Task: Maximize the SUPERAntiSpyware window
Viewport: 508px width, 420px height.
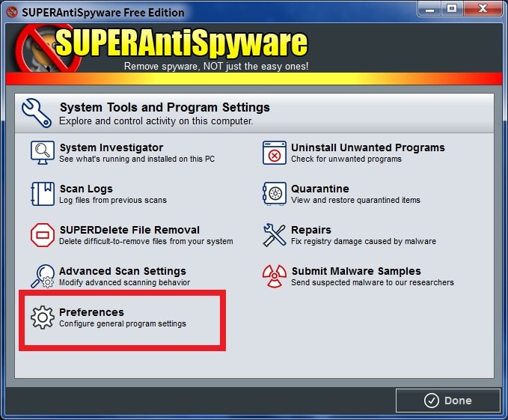Action: click(452, 9)
